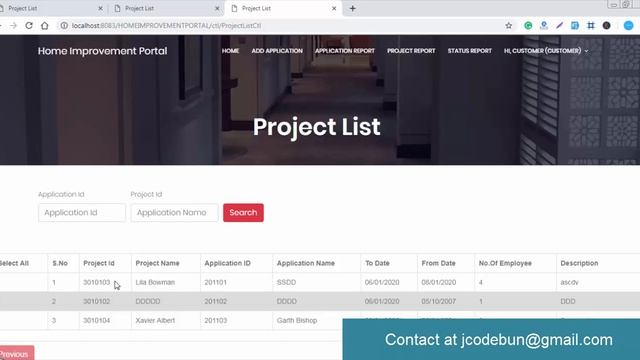The height and width of the screenshot is (360, 640).
Task: Click the red Search button
Action: [x=243, y=213]
